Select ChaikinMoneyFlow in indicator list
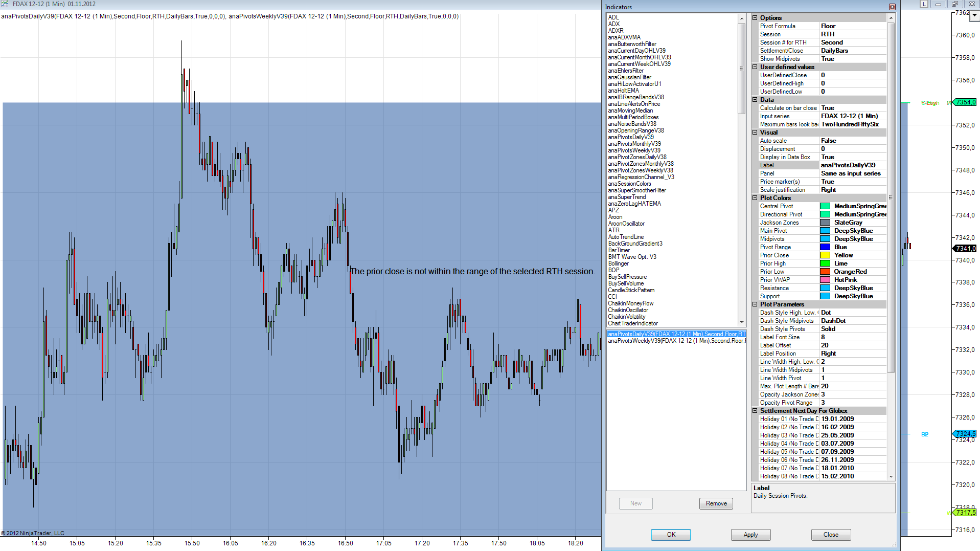Image resolution: width=980 pixels, height=551 pixels. (x=630, y=303)
